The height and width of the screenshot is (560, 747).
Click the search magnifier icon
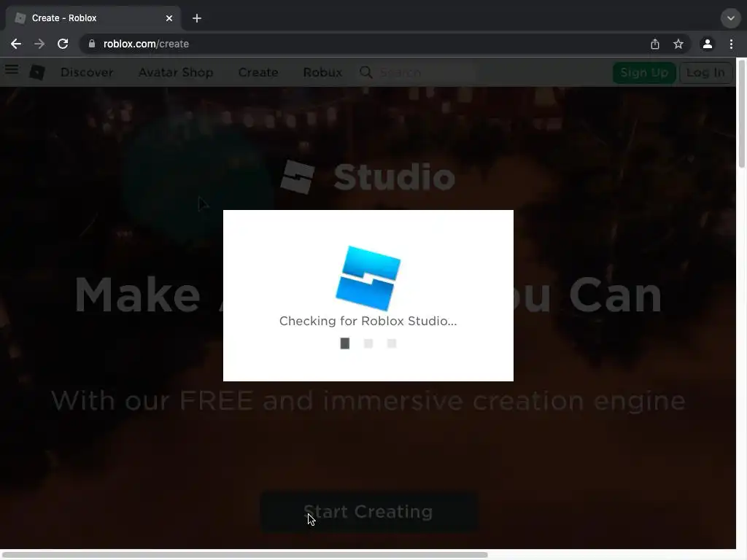pos(366,72)
